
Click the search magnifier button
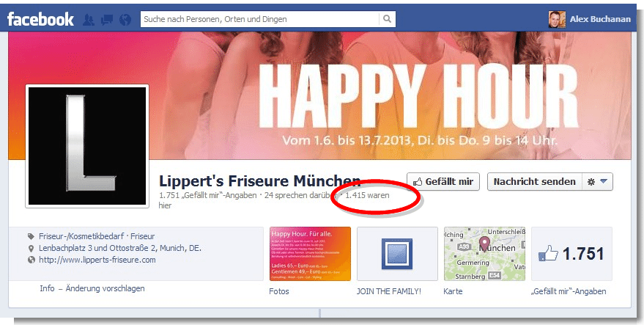388,19
